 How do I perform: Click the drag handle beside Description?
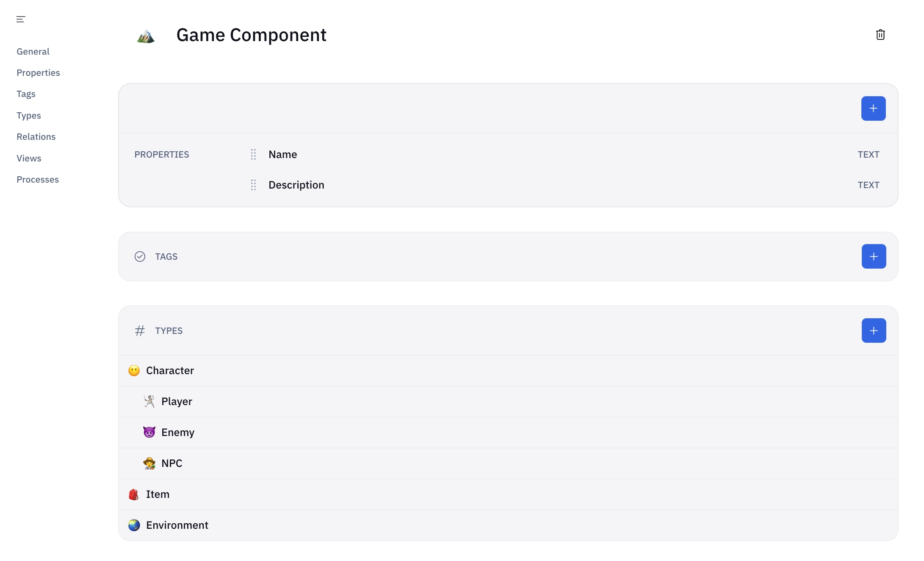point(253,185)
